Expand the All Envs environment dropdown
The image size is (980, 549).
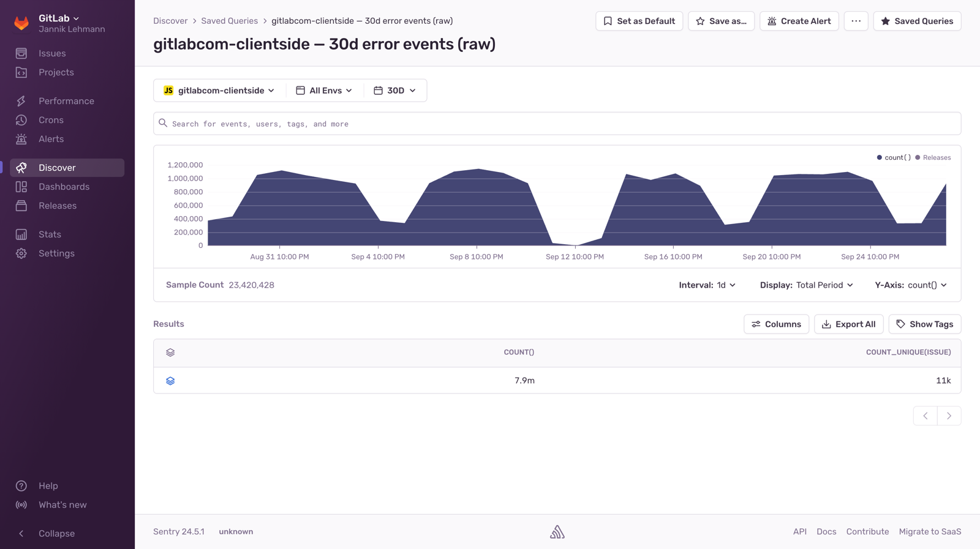pyautogui.click(x=324, y=91)
